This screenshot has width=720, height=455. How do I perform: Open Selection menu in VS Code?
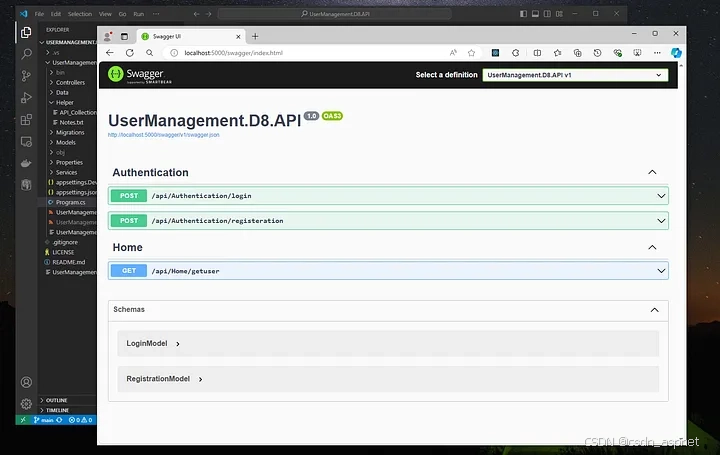(80, 14)
